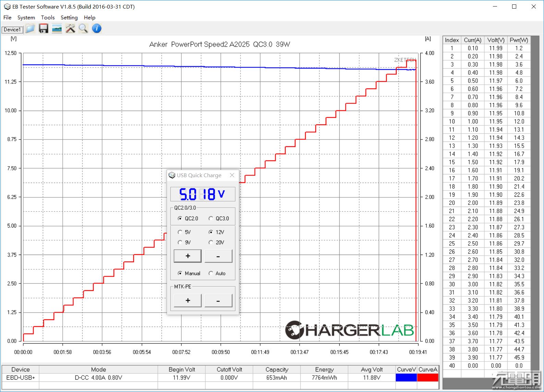Select the Device1 toolbar button
This screenshot has height=392, width=544.
coord(12,29)
